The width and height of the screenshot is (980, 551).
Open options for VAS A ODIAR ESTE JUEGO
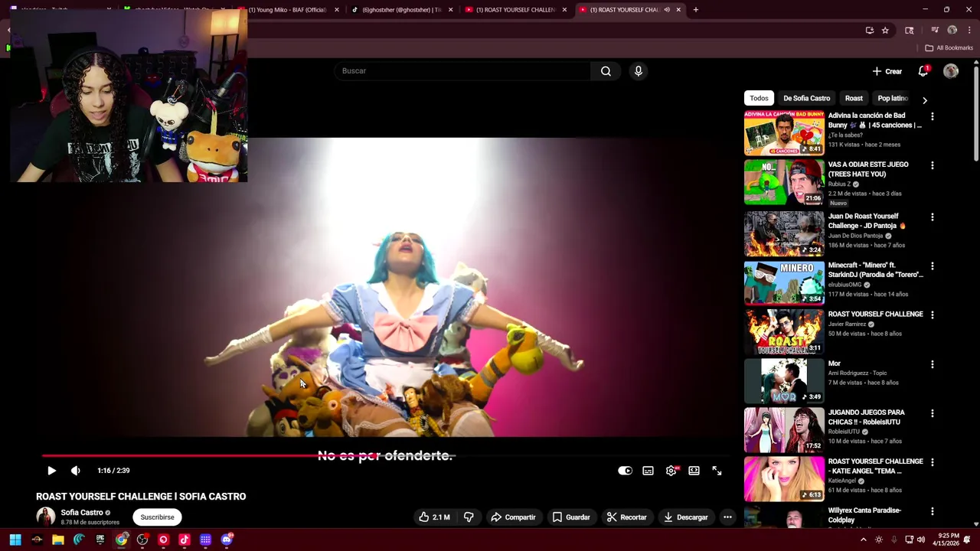click(932, 165)
